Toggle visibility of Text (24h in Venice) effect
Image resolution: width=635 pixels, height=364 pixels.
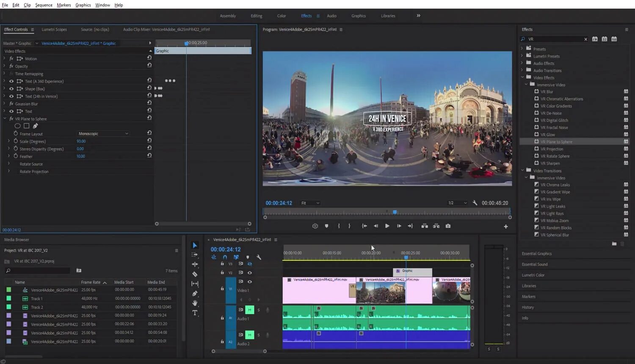point(11,97)
